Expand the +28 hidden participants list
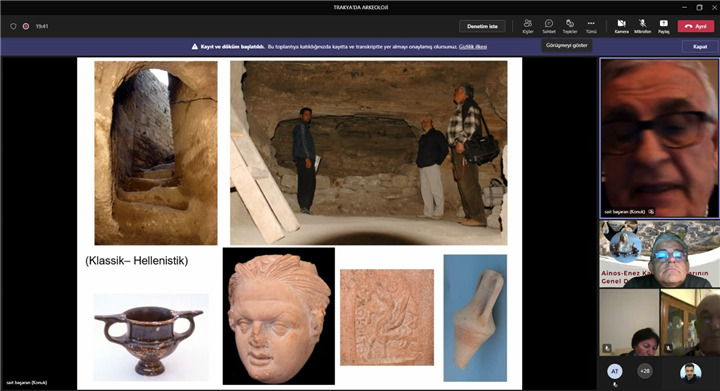Viewport: 720px width, 391px height. tap(645, 371)
